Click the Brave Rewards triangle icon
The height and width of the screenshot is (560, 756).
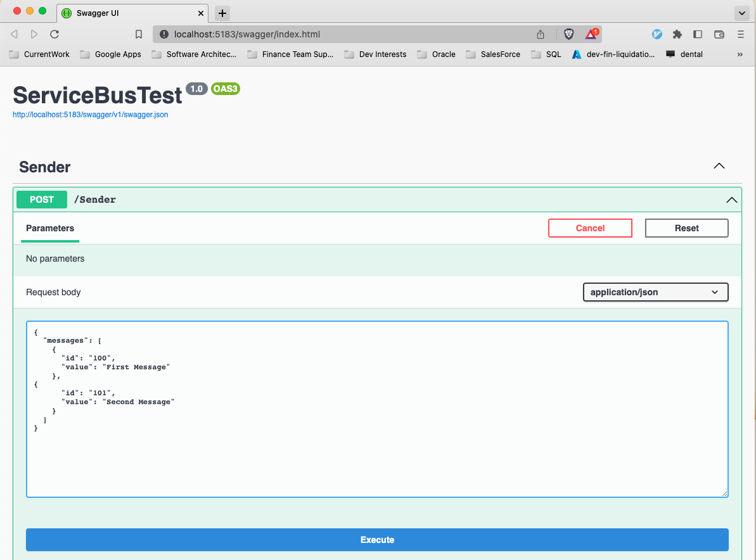pyautogui.click(x=591, y=34)
